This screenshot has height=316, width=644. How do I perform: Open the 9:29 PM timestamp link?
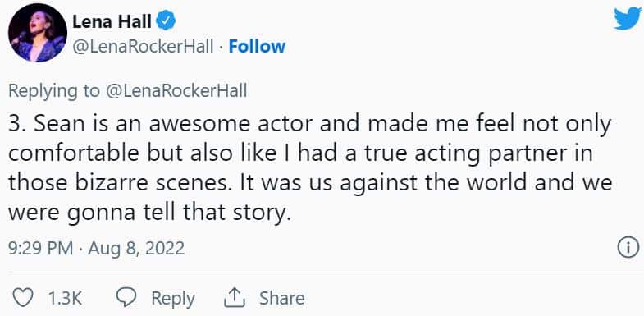[x=40, y=249]
